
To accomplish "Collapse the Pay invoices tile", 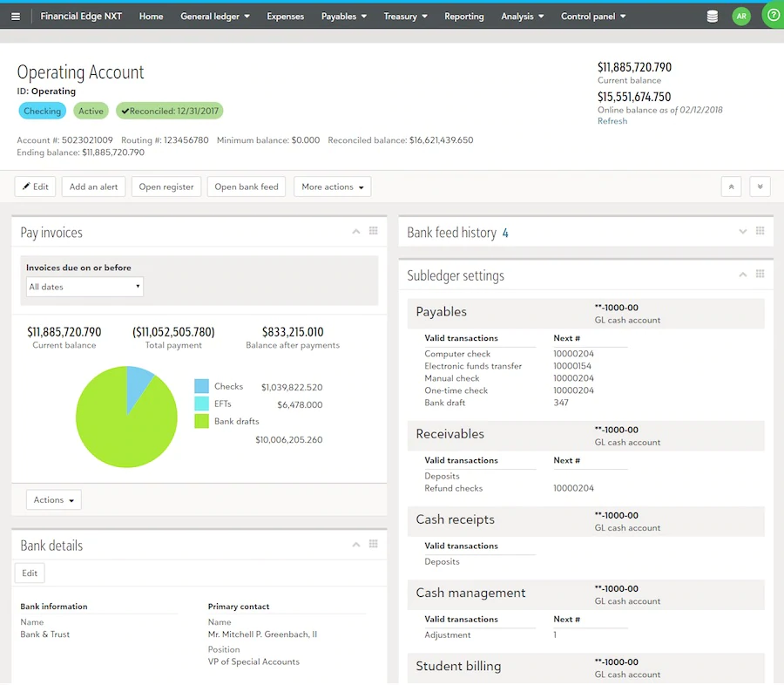I will [355, 232].
